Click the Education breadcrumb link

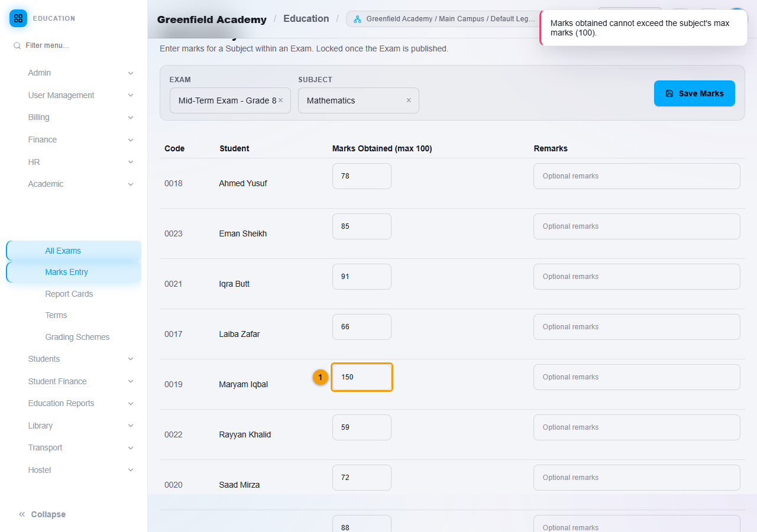306,19
